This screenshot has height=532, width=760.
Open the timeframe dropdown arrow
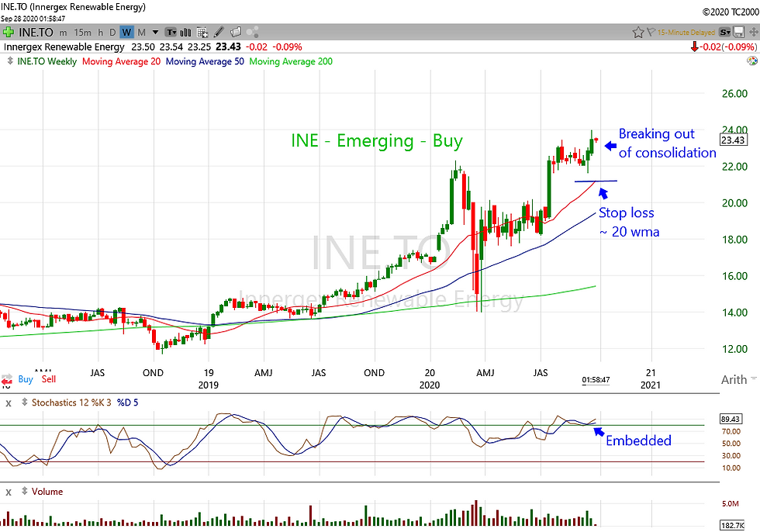(155, 33)
